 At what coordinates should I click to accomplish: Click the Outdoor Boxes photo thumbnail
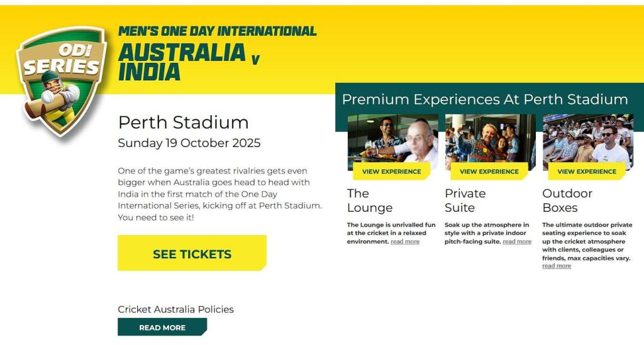[x=587, y=138]
